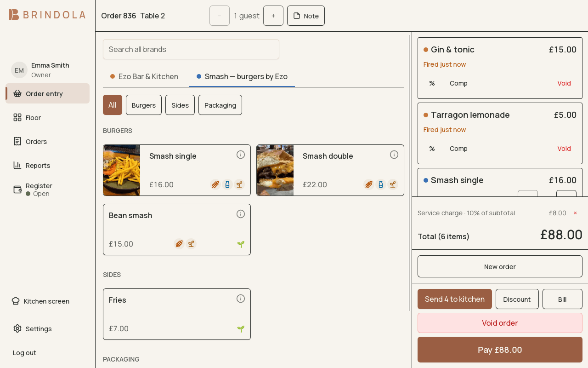This screenshot has height=368, width=588.
Task: Filter menu by Packaging
Action: (x=220, y=105)
